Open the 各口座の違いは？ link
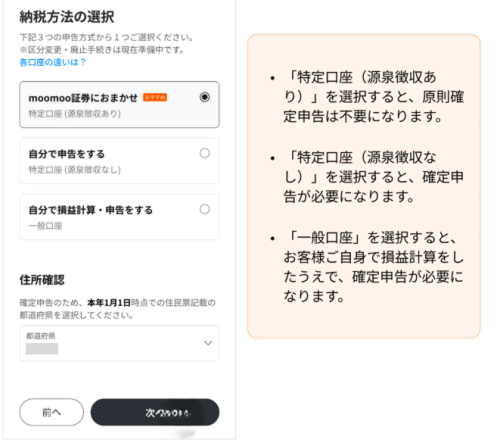Viewport: 500px width, 443px height. click(53, 62)
